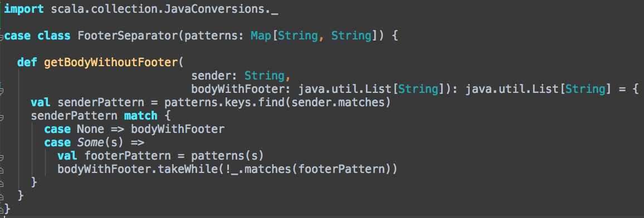
Task: Click fold end marker beside match closing brace
Action: (x=2, y=183)
